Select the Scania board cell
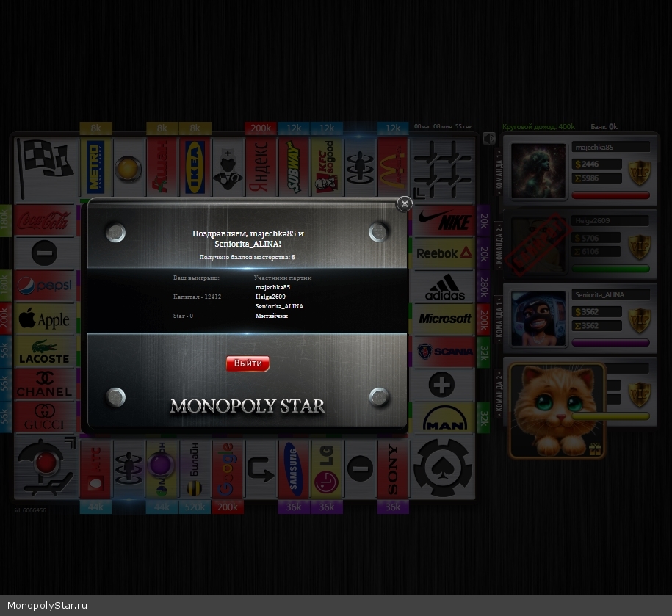This screenshot has height=616, width=672. [x=444, y=352]
